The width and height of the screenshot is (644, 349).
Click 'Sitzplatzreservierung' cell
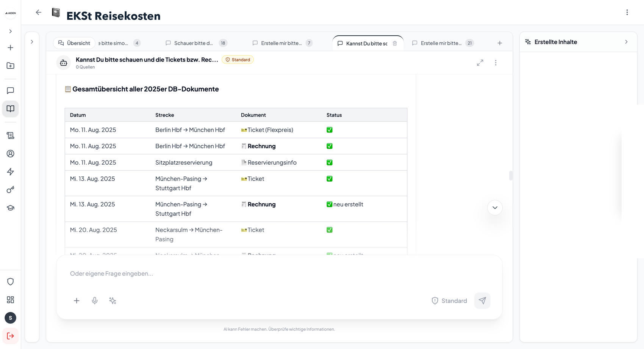[x=184, y=162]
